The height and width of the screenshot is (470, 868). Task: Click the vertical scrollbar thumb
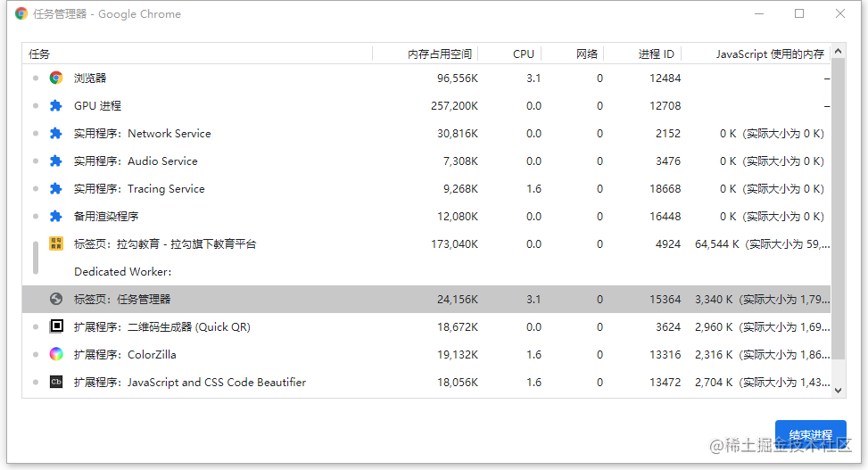(x=838, y=209)
